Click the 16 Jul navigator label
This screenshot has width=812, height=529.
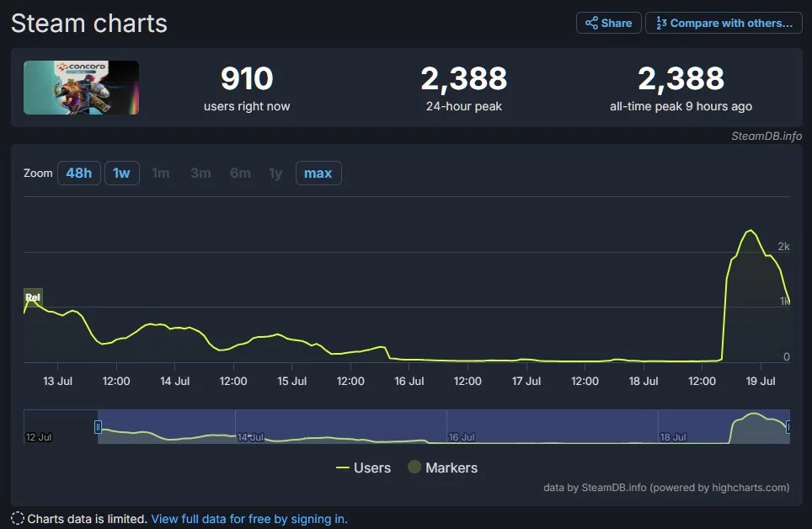[462, 437]
